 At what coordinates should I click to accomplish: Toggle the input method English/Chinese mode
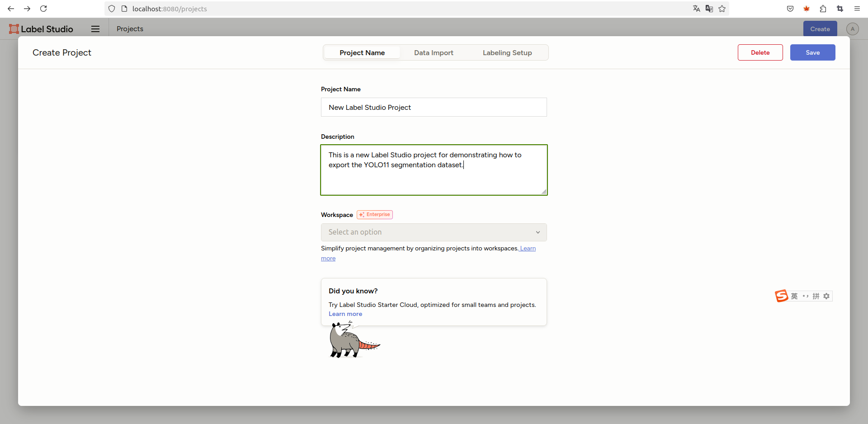[794, 296]
